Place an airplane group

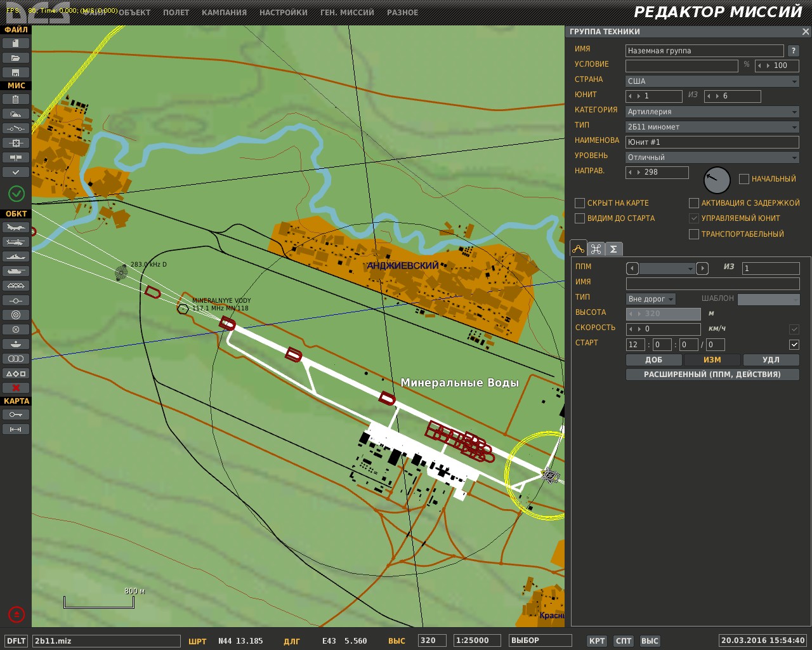tap(16, 227)
